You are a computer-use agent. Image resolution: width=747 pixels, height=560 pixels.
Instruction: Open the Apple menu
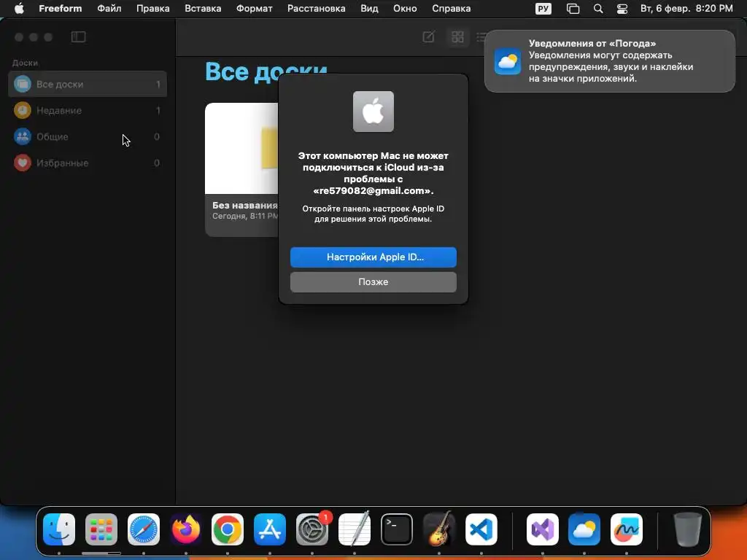pos(19,9)
